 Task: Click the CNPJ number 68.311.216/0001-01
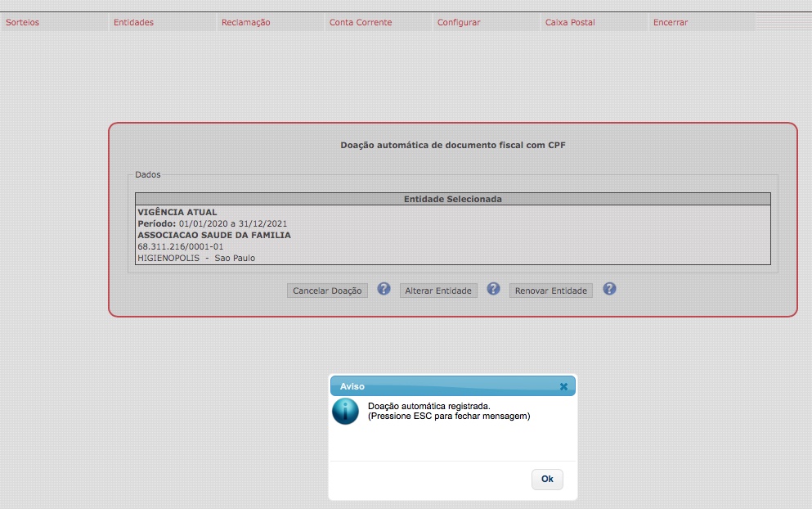180,246
